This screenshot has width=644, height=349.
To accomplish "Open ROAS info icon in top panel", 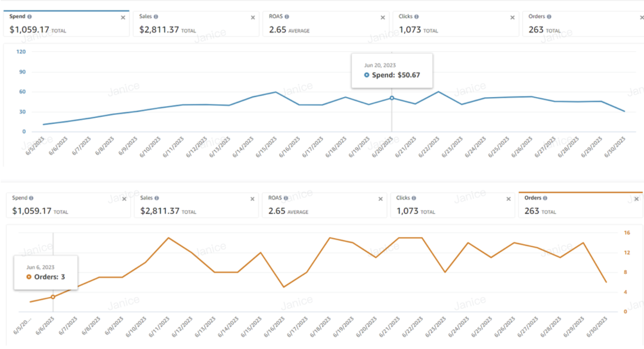I will click(287, 17).
